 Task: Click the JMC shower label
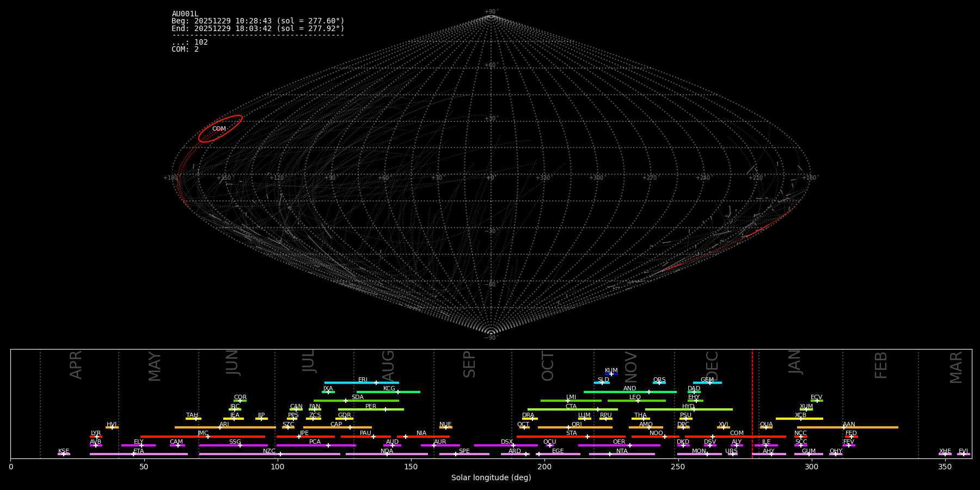click(x=203, y=433)
